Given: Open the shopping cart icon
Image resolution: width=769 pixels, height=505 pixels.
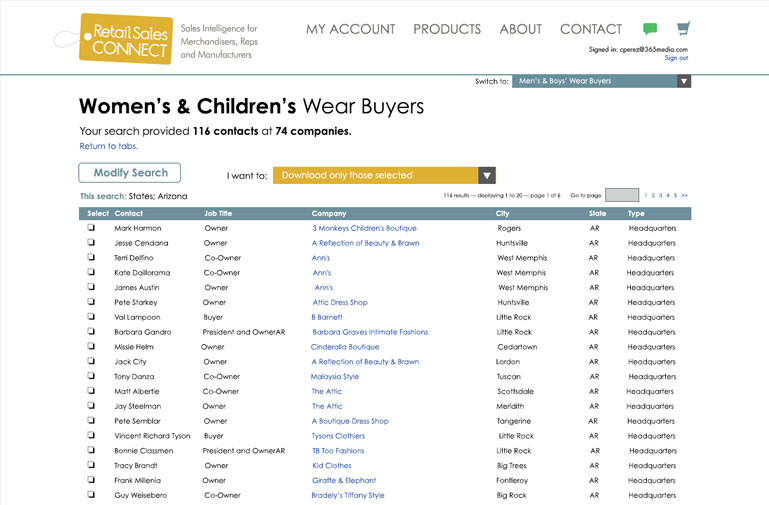Looking at the screenshot, I should (x=683, y=28).
